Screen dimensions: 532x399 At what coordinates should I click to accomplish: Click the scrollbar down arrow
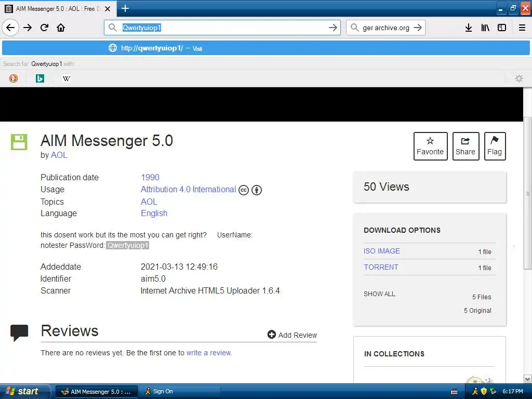click(528, 379)
